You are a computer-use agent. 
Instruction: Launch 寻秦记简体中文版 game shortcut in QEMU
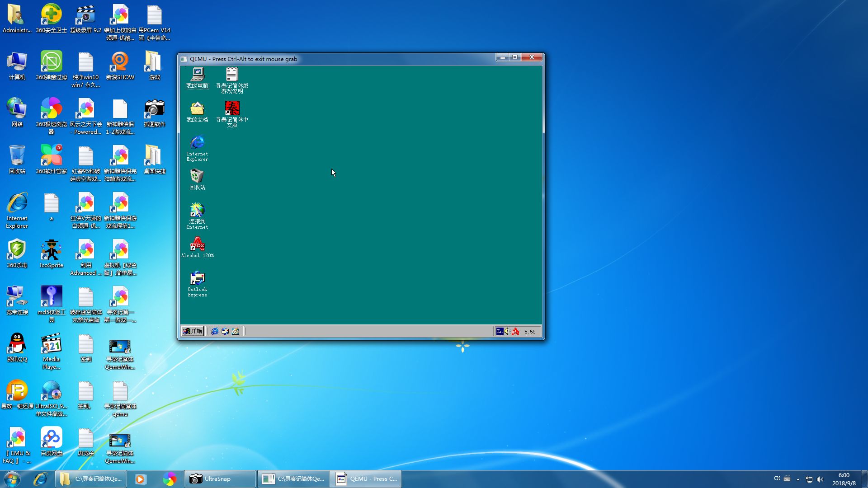(x=232, y=114)
